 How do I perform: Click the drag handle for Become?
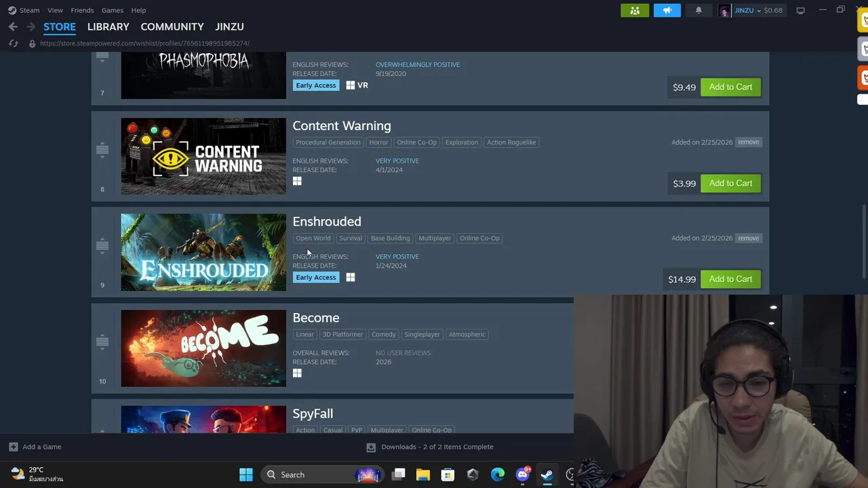point(102,342)
